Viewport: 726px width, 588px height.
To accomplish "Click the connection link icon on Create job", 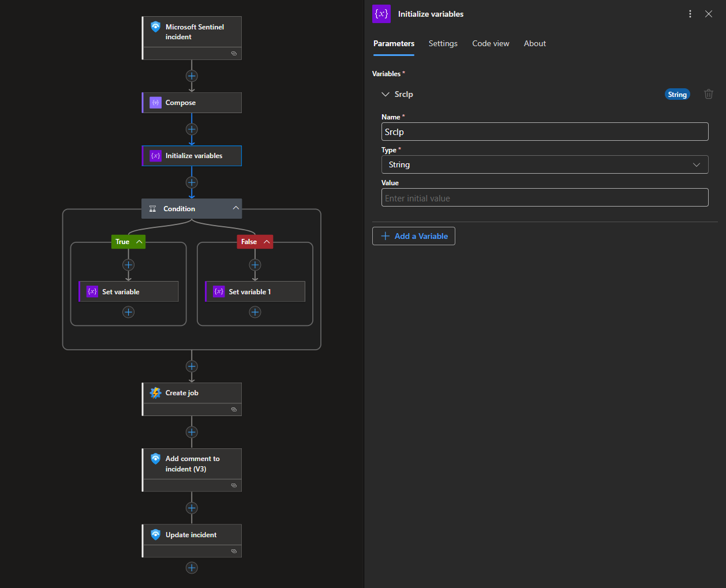I will tap(234, 409).
